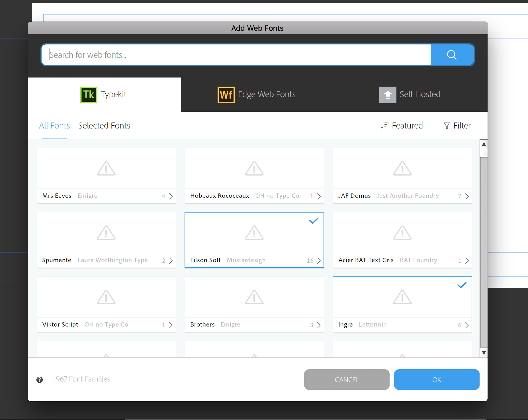528x420 pixels.
Task: Click the Self-Hosted upload arrow icon
Action: click(x=388, y=95)
